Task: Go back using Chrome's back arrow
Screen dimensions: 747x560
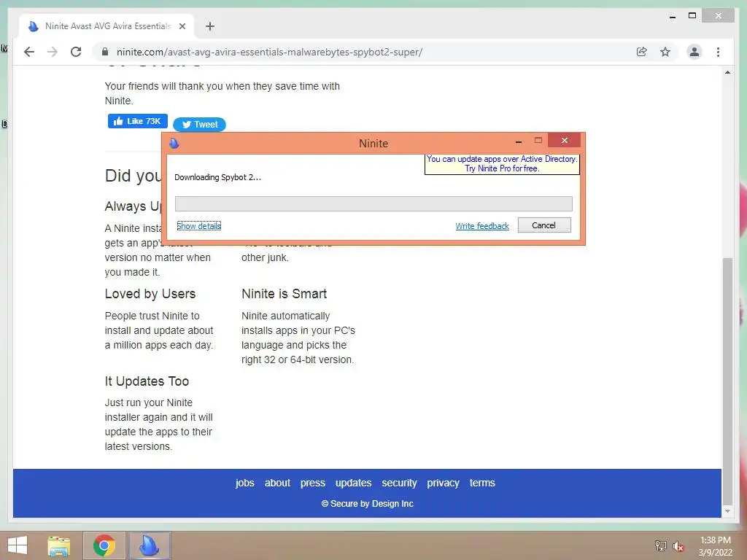Action: pyautogui.click(x=29, y=52)
